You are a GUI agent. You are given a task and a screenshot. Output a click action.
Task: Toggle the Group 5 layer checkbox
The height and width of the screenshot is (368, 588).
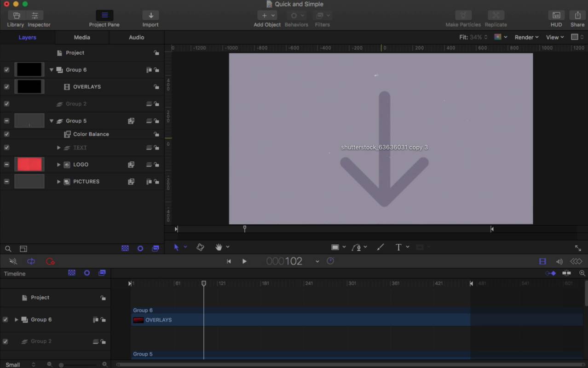pyautogui.click(x=6, y=121)
